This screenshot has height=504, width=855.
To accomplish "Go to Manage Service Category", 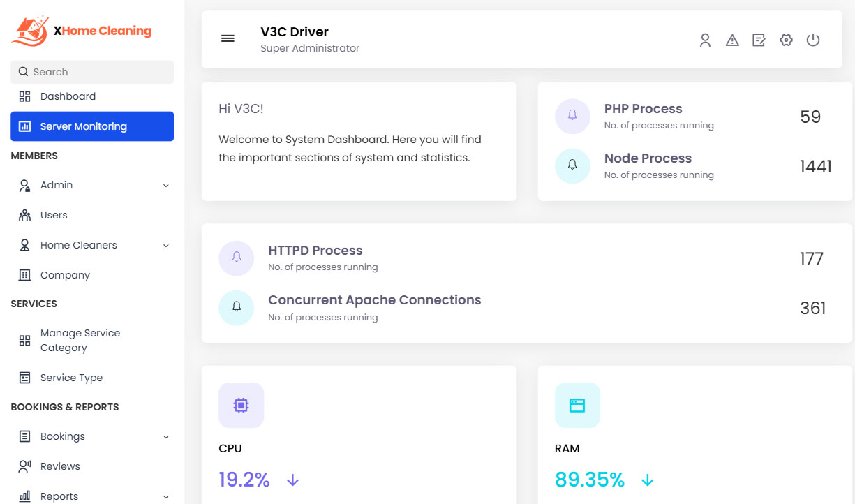I will coord(80,340).
